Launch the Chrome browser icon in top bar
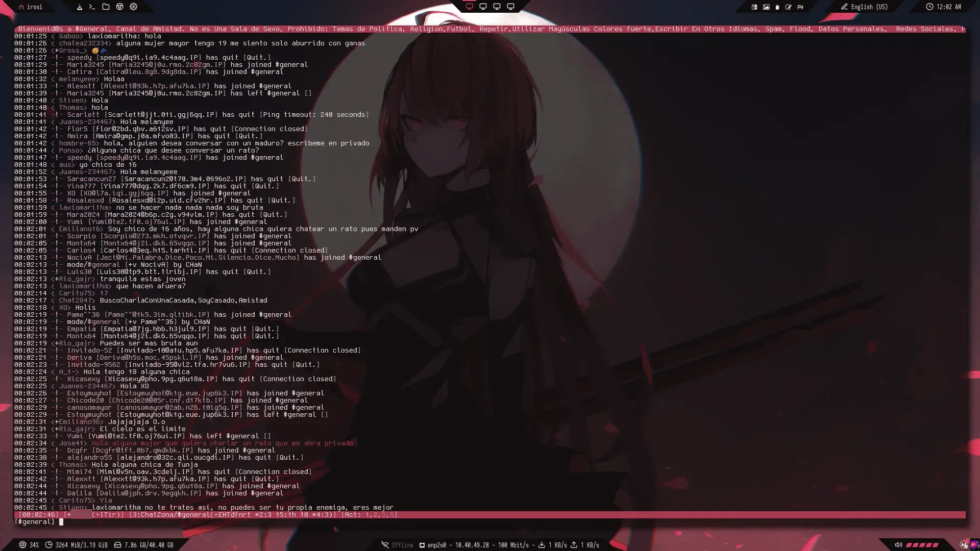 (x=119, y=7)
